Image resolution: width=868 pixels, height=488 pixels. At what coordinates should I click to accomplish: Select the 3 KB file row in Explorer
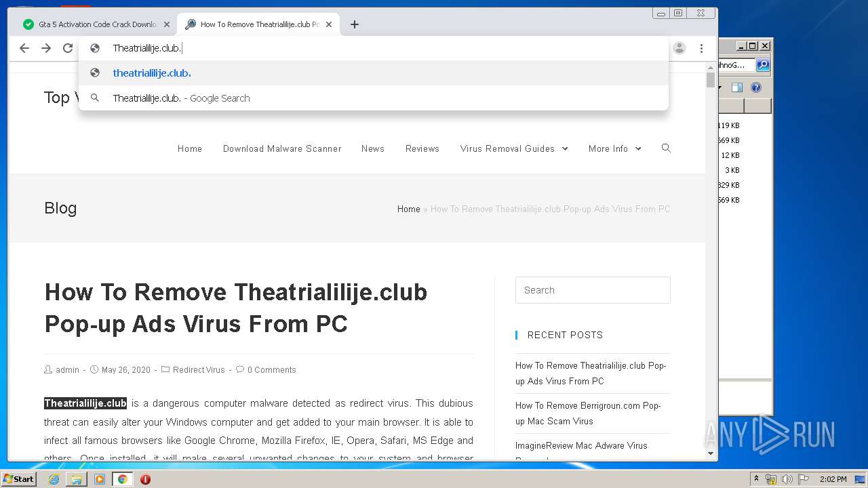pyautogui.click(x=745, y=170)
